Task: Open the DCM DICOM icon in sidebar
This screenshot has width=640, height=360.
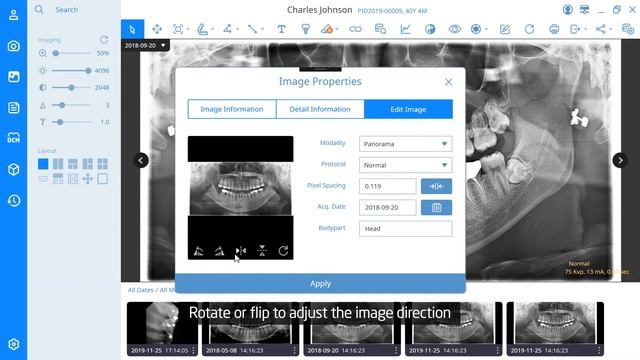Action: click(x=13, y=138)
